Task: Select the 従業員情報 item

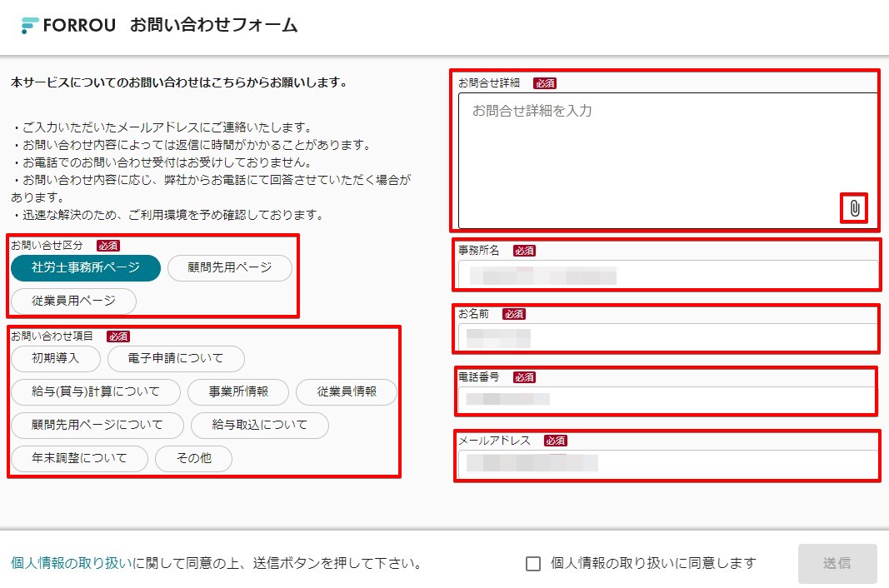Action: [347, 391]
